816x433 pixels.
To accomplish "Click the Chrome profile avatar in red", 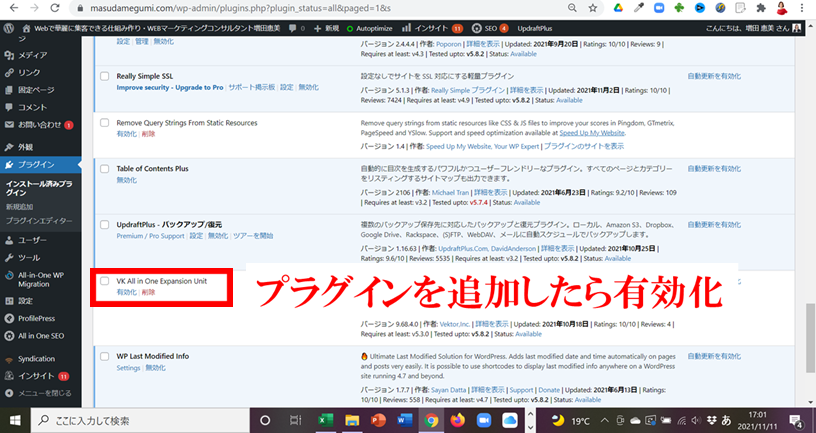I will click(782, 8).
